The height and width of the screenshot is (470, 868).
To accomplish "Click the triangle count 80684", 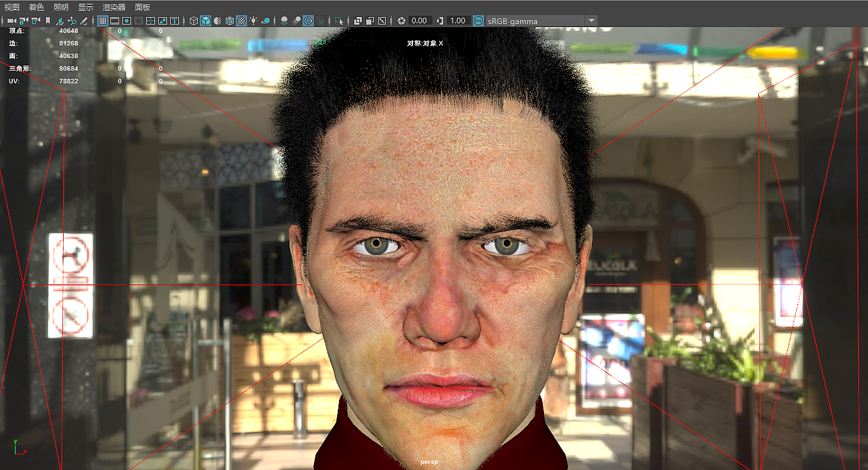I will 68,68.
